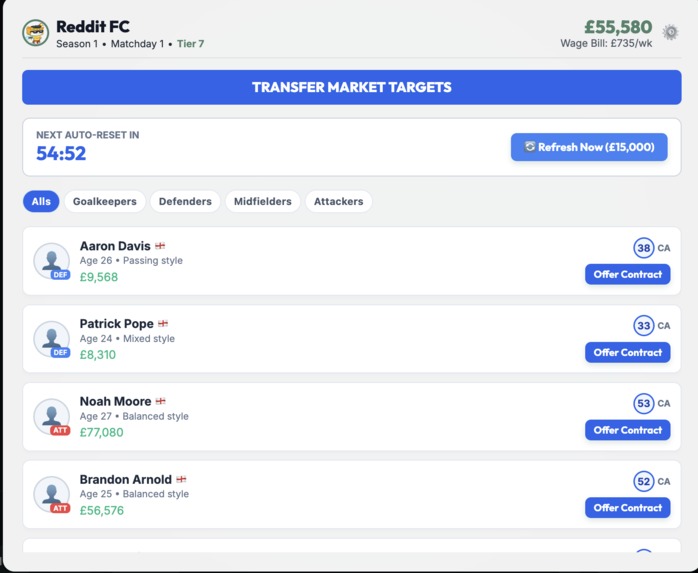Offer contract to Aaron Davis

(x=628, y=274)
